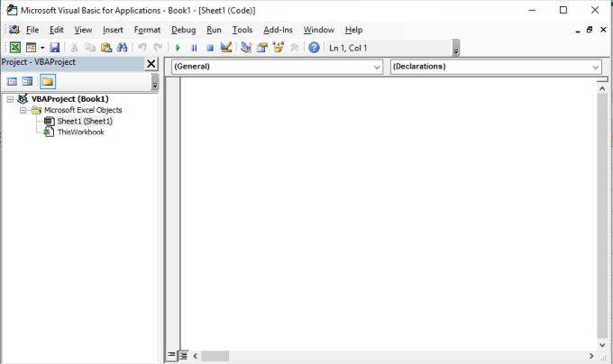The image size is (613, 364).
Task: Open the View menu
Action: pyautogui.click(x=83, y=30)
